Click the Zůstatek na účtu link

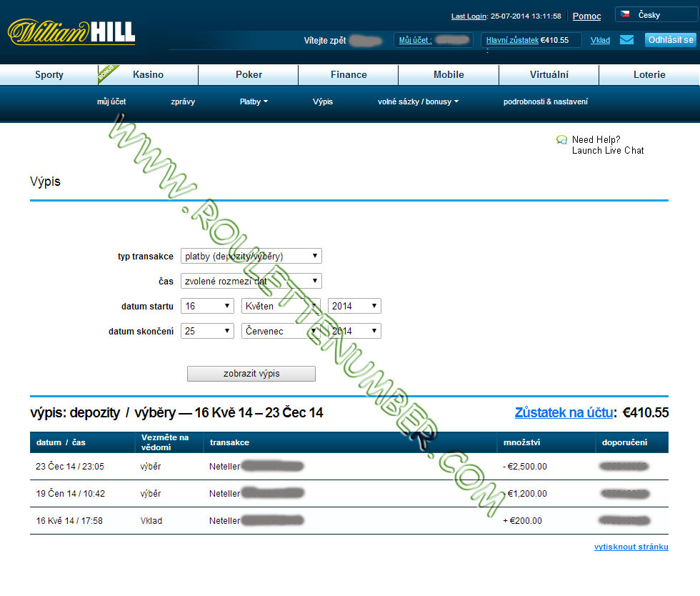tap(564, 412)
